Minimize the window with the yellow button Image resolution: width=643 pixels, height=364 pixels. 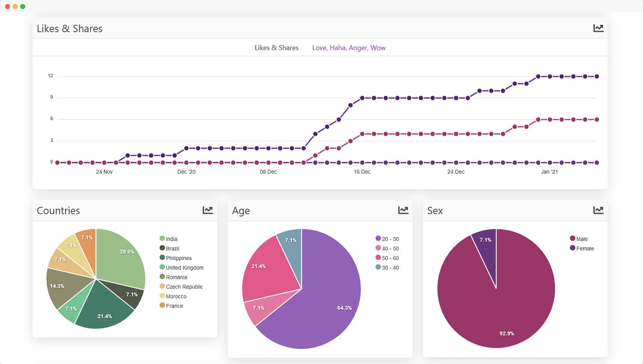(x=15, y=6)
